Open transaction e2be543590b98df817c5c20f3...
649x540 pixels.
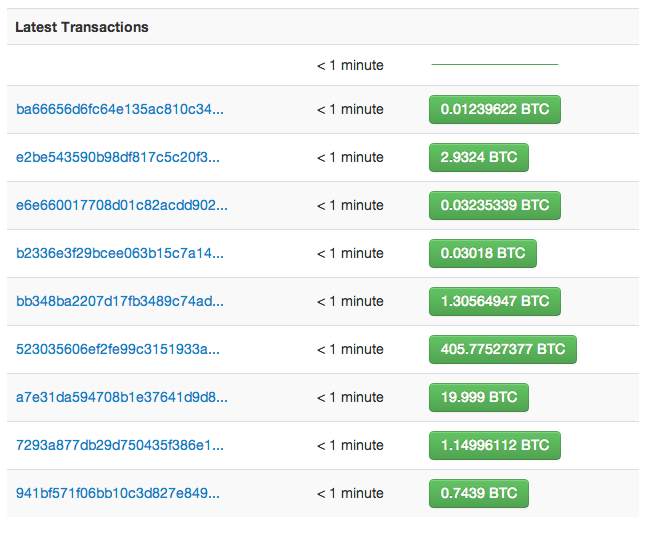point(118,157)
